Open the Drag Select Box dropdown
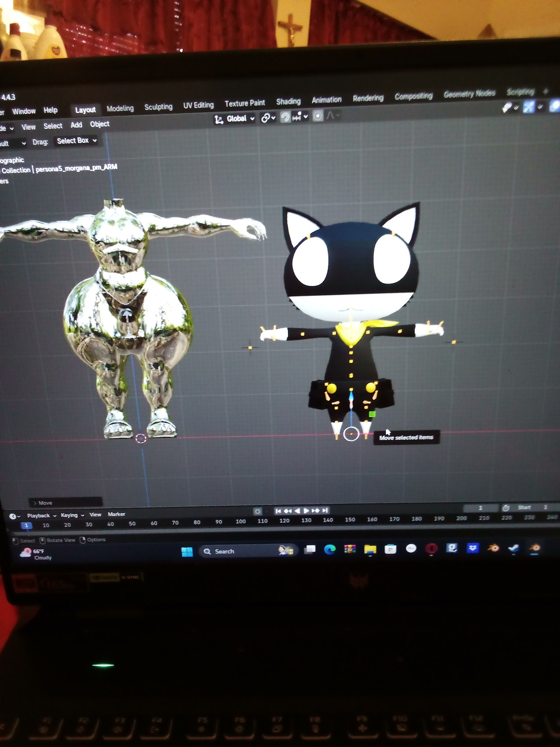Viewport: 560px width, 747px height. pos(76,141)
